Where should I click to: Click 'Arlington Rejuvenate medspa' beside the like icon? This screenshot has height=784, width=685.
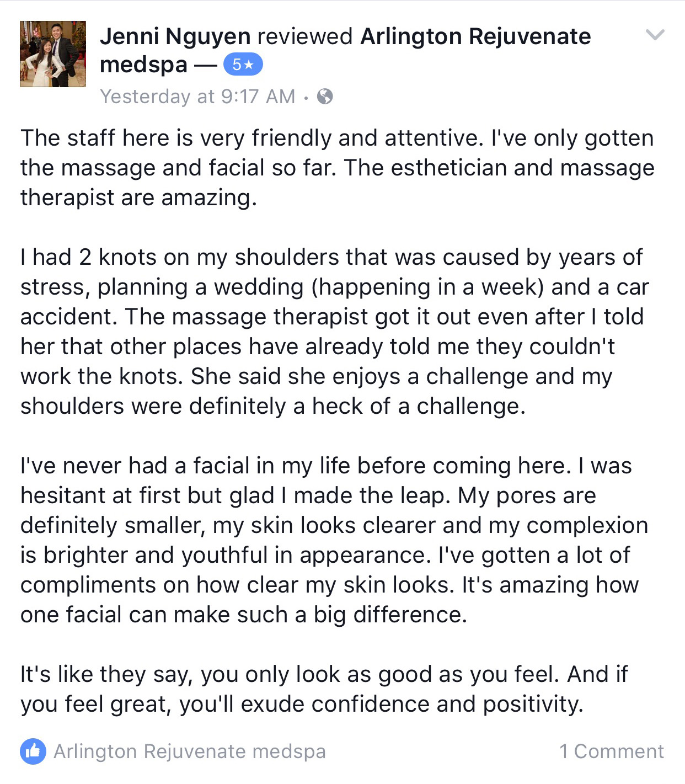(x=190, y=751)
